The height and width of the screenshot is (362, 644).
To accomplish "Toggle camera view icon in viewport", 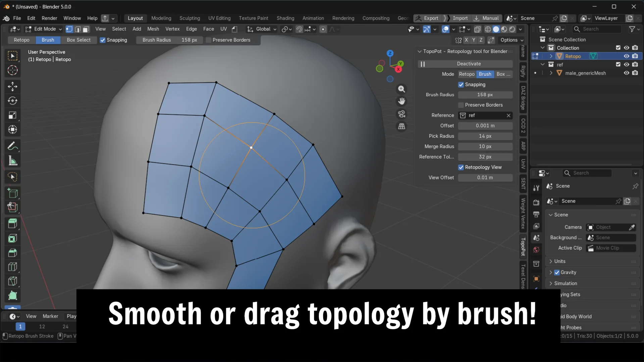I will pos(401,114).
